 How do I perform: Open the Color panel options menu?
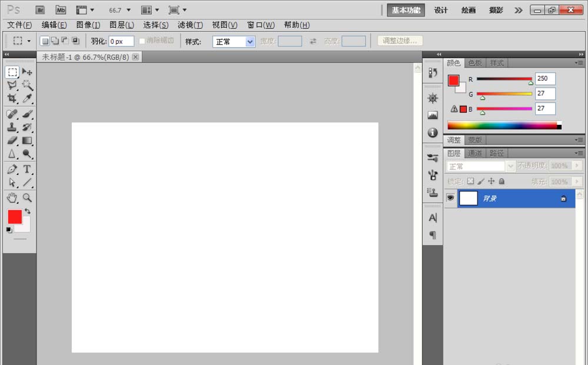pos(579,63)
